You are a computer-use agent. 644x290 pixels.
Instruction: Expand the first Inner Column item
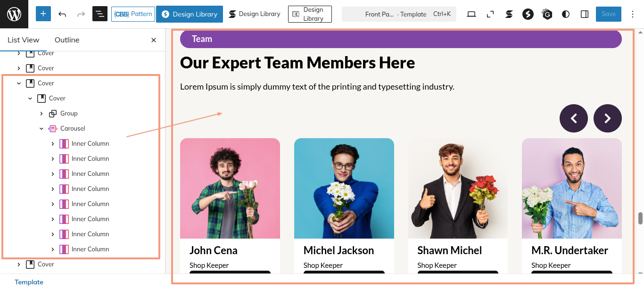pos(53,143)
